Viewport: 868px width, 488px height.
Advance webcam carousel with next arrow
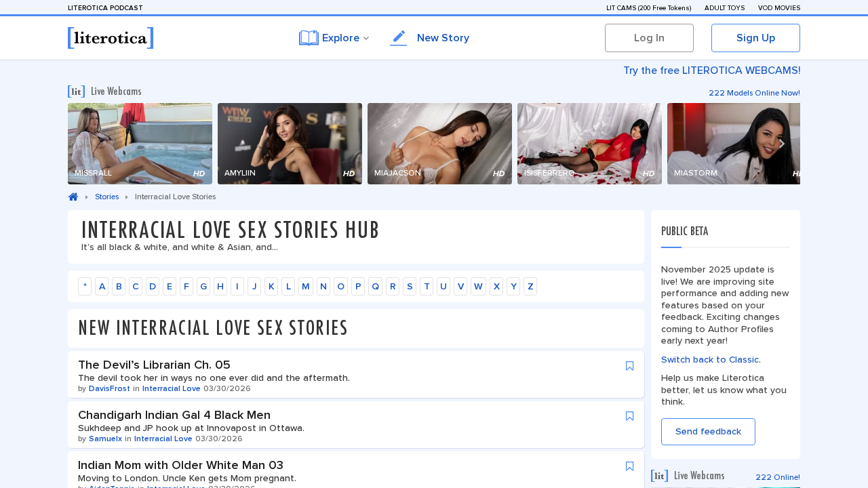click(x=781, y=144)
